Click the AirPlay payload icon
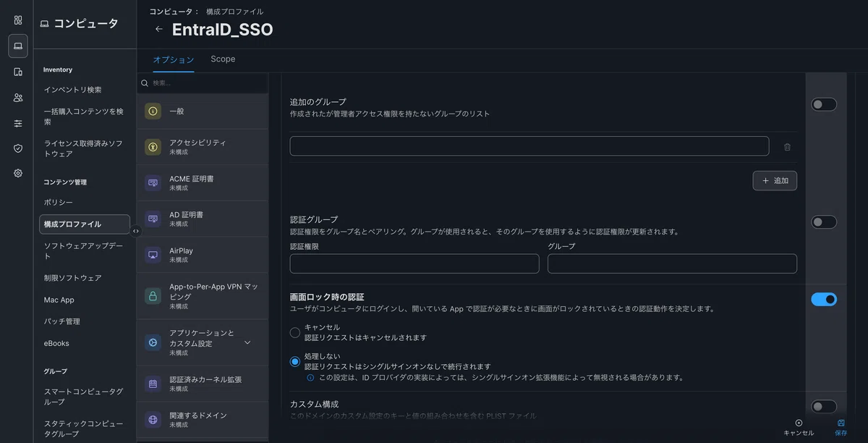This screenshot has height=443, width=868. [153, 255]
